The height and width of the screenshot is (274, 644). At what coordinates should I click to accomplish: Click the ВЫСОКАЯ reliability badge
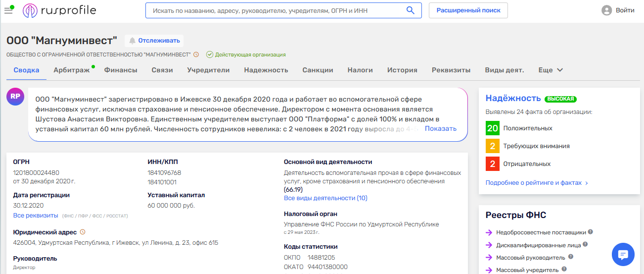pyautogui.click(x=561, y=99)
